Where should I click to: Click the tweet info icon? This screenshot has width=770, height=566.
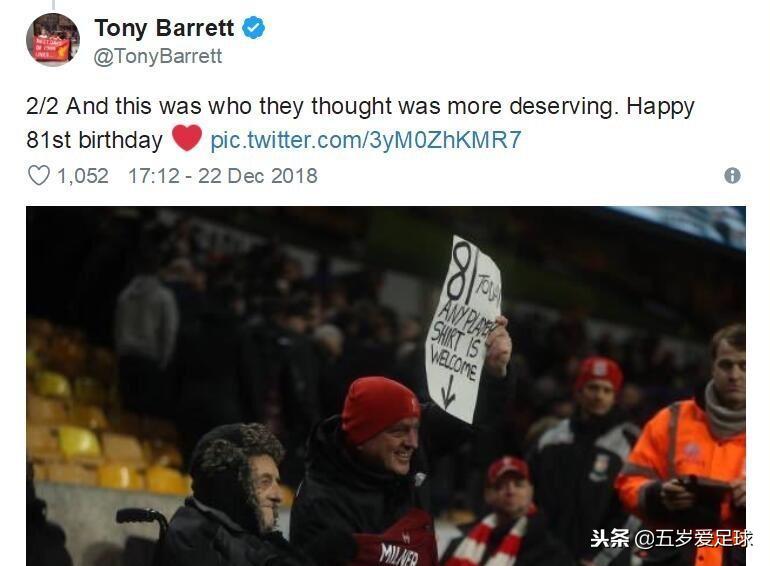pyautogui.click(x=732, y=175)
